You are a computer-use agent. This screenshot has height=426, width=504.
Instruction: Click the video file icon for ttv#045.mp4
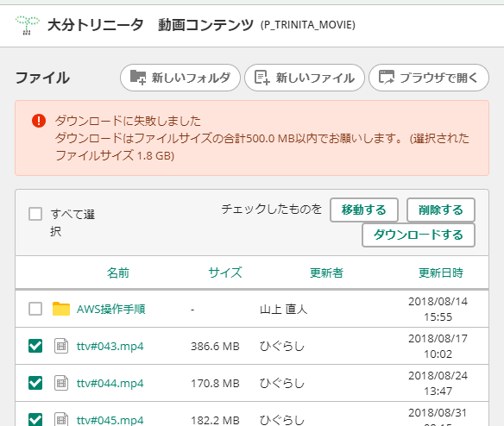61,419
